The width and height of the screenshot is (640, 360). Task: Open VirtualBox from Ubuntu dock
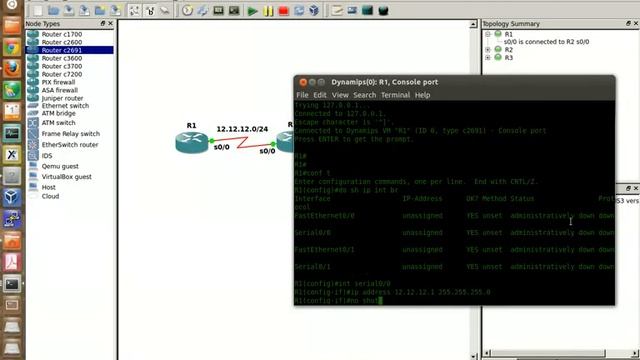pyautogui.click(x=12, y=198)
